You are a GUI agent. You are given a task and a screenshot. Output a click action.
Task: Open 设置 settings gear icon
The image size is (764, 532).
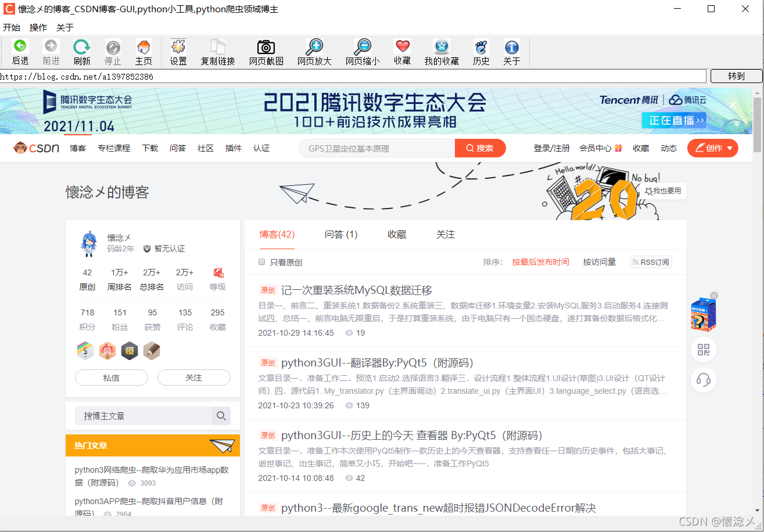[x=178, y=46]
